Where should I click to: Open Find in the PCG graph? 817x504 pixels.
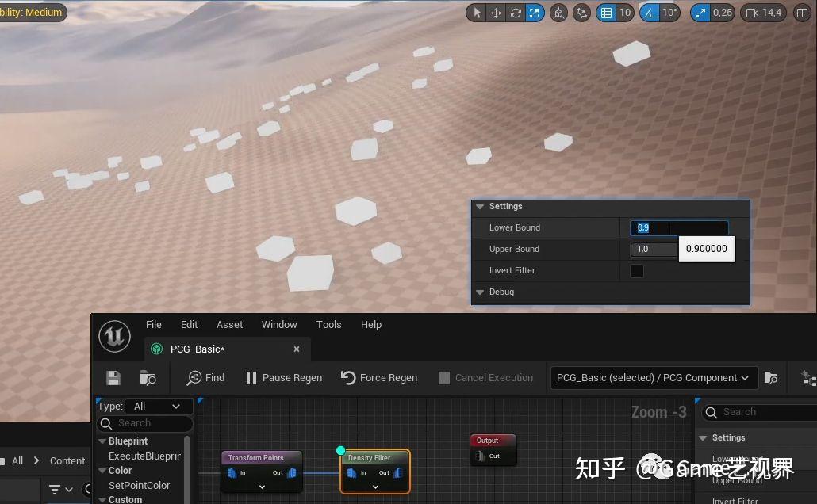pos(205,378)
